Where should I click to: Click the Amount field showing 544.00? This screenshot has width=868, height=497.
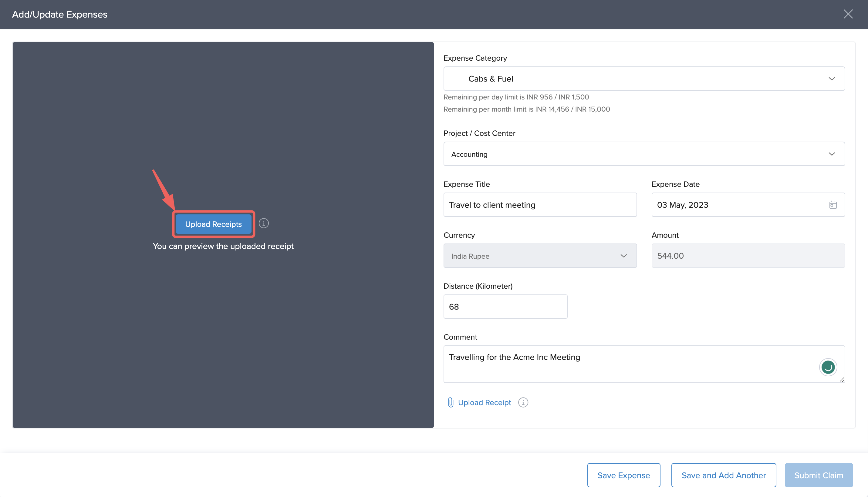[748, 256]
